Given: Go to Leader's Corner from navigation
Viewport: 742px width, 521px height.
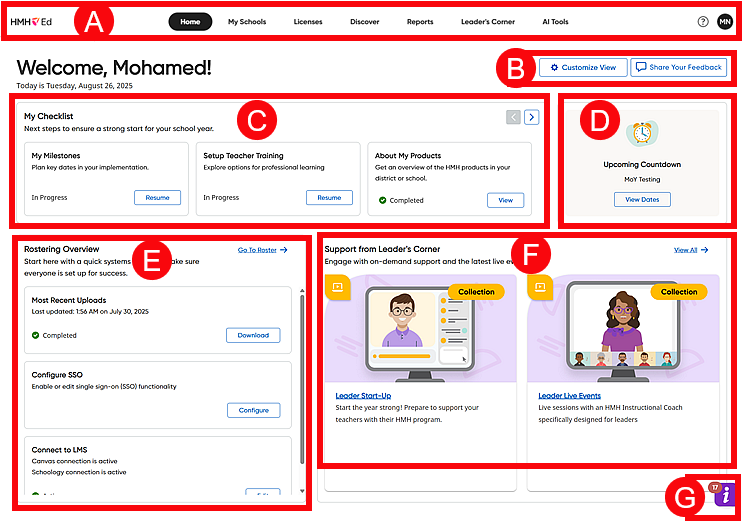Looking at the screenshot, I should pos(488,22).
